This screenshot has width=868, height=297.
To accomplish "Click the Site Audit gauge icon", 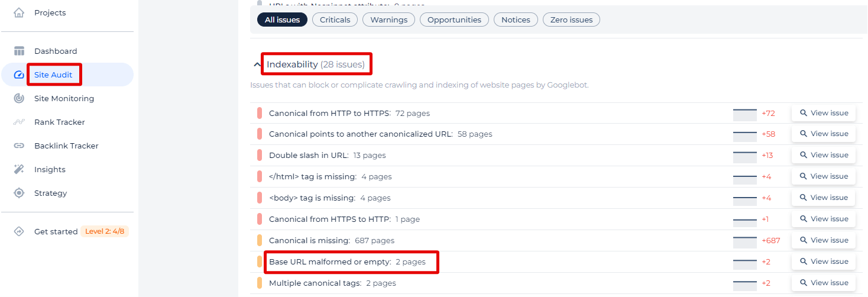I will [19, 75].
